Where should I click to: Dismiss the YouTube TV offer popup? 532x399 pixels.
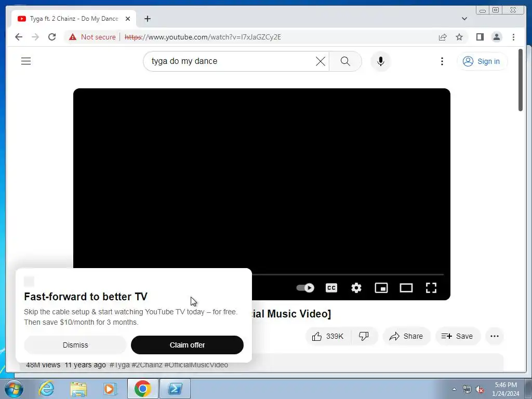click(75, 345)
